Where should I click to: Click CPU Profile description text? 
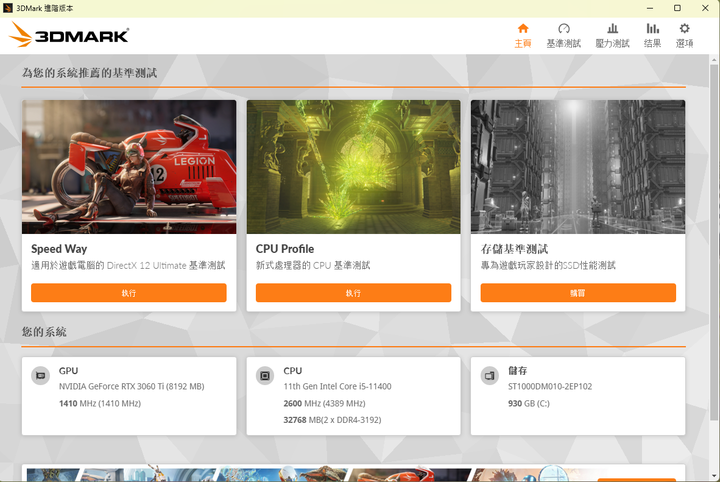313,265
